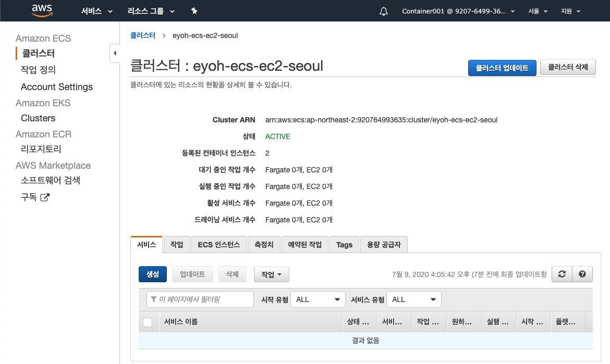The width and height of the screenshot is (610, 364).
Task: Switch to the 서비스 tab
Action: (147, 244)
